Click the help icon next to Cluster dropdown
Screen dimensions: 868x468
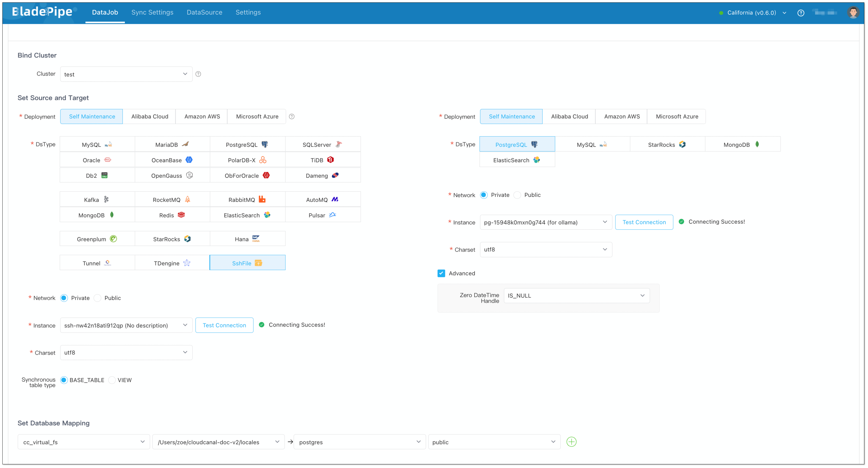(x=198, y=74)
